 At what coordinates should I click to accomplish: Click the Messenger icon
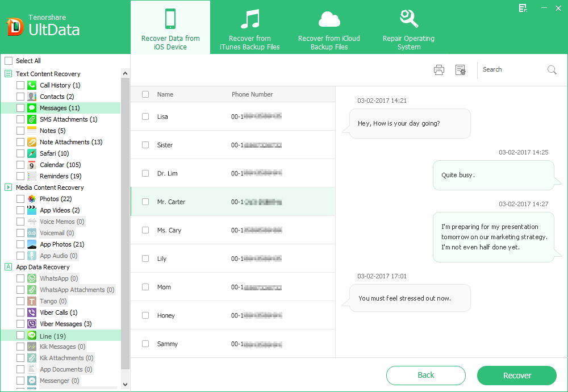tap(32, 381)
